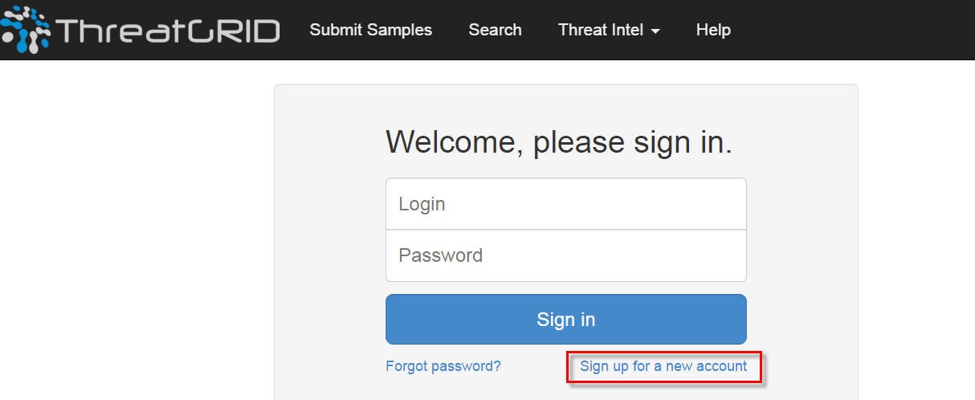Open the Submit Samples page
Screen dimensions: 975x400
(x=371, y=30)
